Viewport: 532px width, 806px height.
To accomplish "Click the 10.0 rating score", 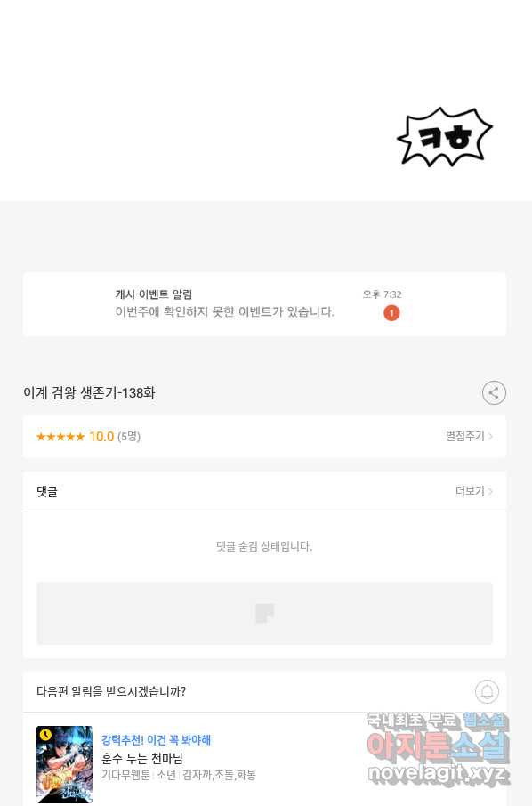I will click(x=101, y=437).
